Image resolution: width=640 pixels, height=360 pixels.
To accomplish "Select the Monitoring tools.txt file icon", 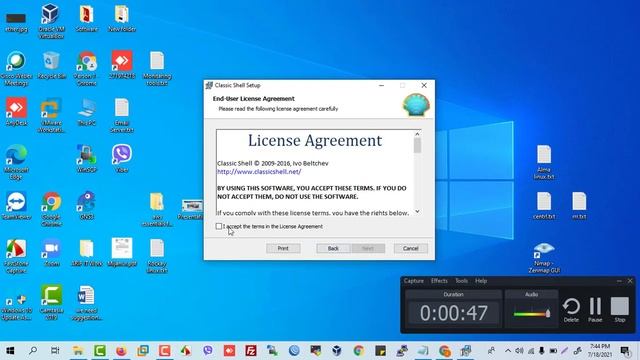I will [x=157, y=68].
